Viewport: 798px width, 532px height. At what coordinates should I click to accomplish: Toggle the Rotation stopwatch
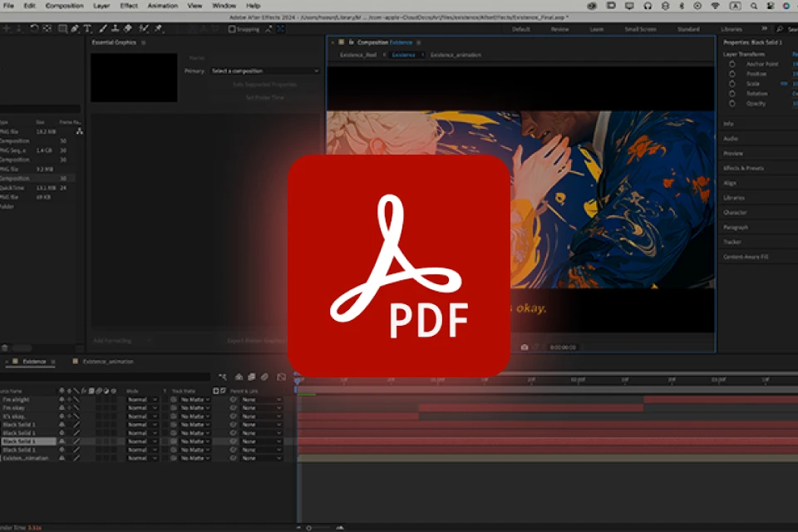pyautogui.click(x=731, y=94)
